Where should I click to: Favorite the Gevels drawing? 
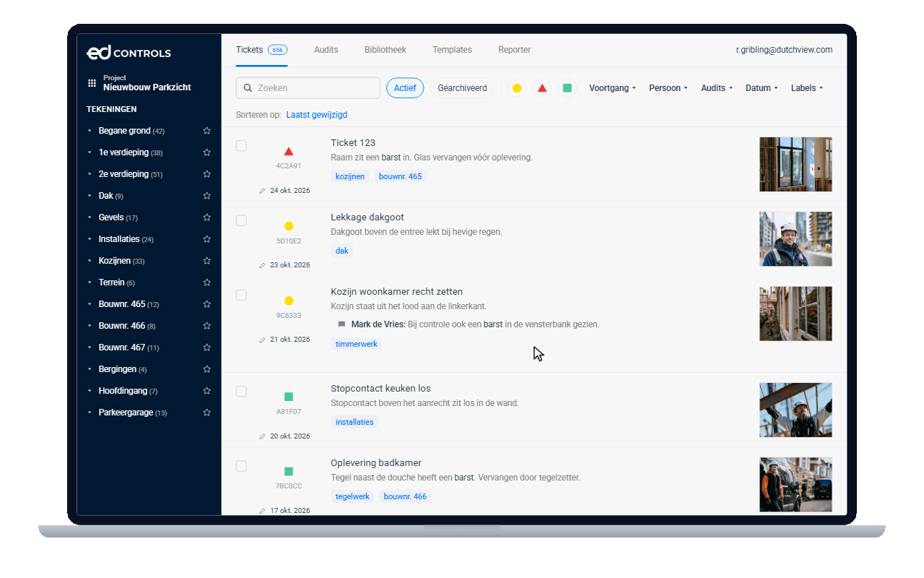[x=207, y=217]
